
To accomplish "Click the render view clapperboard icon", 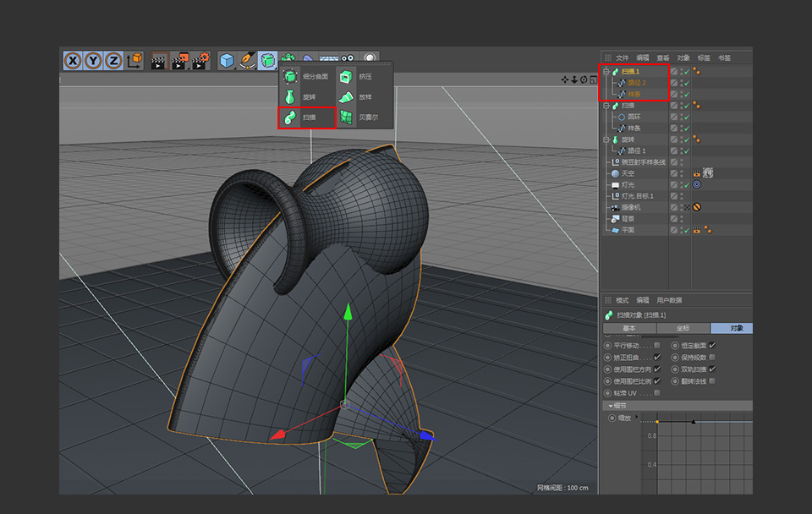I will (158, 61).
